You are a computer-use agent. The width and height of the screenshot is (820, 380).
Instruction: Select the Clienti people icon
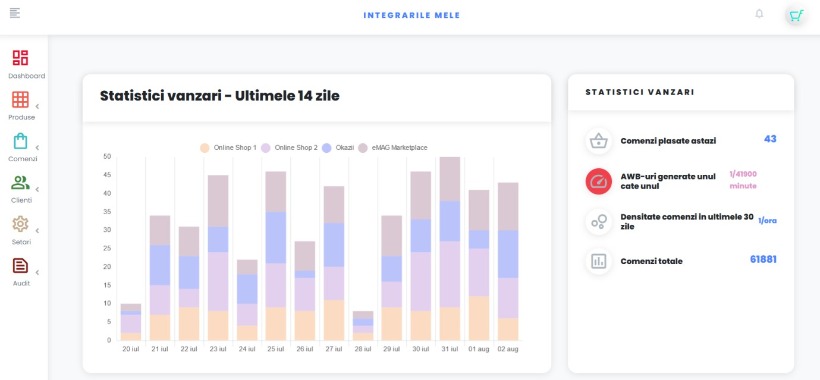20,182
